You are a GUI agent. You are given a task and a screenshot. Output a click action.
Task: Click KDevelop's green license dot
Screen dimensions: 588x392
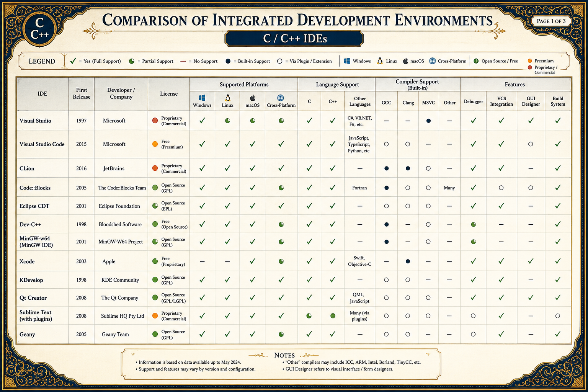(155, 280)
